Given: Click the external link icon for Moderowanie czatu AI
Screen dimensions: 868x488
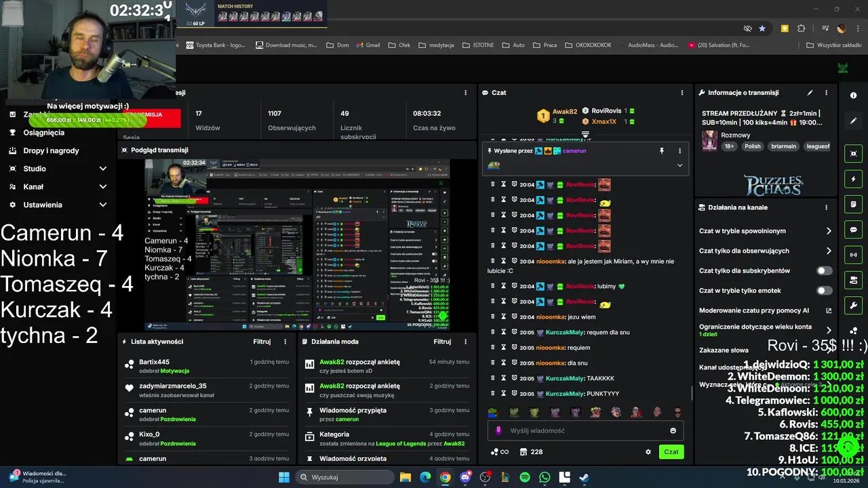Looking at the screenshot, I should pos(829,310).
